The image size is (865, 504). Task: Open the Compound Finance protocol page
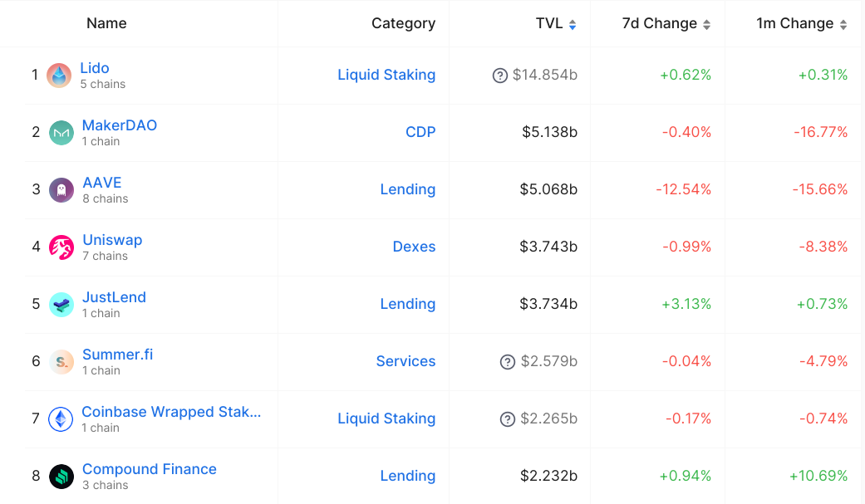pos(150,468)
